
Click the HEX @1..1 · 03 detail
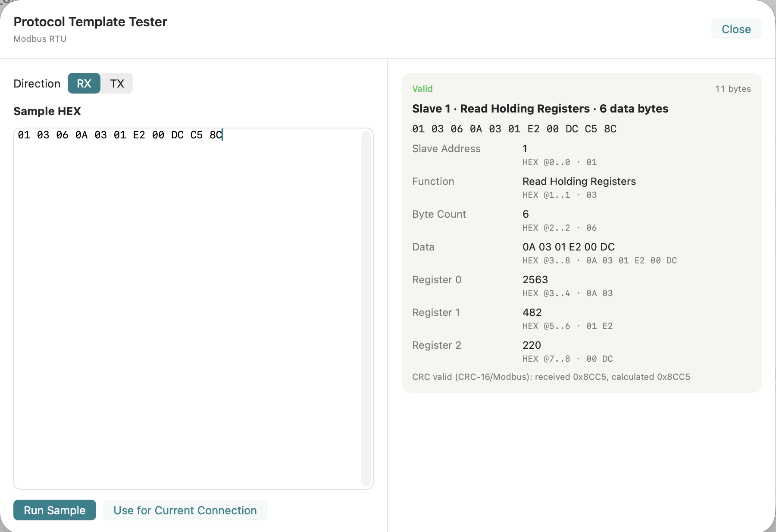[x=560, y=195]
